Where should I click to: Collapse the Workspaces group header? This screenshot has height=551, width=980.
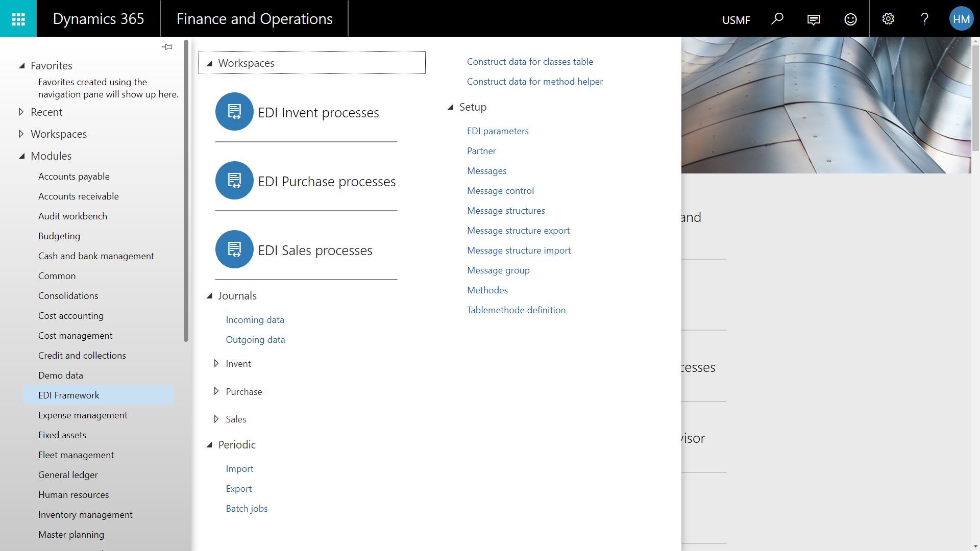pyautogui.click(x=312, y=63)
